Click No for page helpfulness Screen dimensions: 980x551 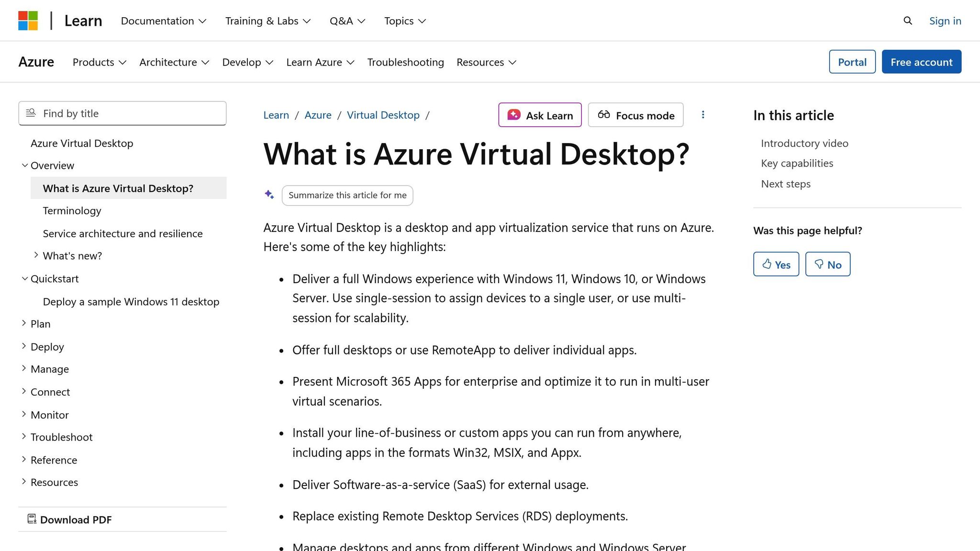(x=828, y=264)
